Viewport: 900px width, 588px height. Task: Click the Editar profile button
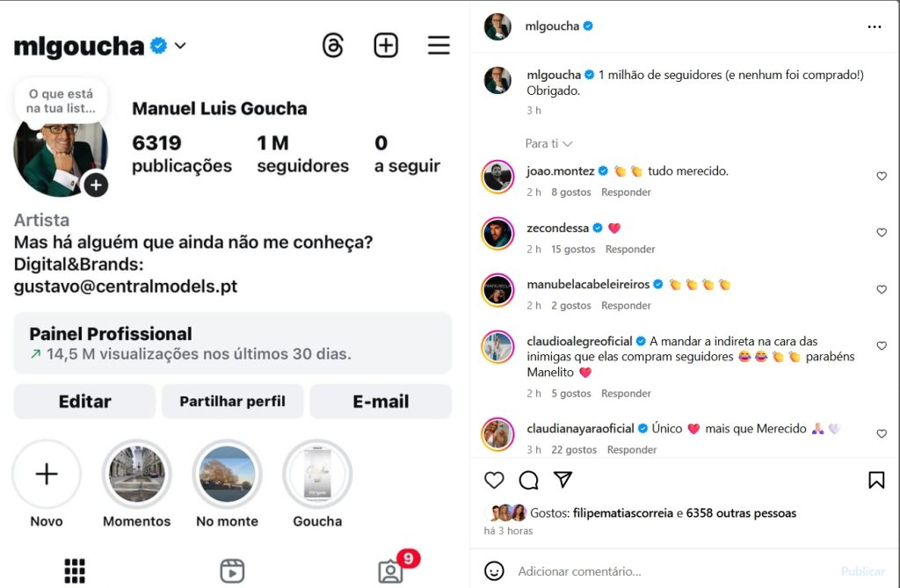point(84,402)
